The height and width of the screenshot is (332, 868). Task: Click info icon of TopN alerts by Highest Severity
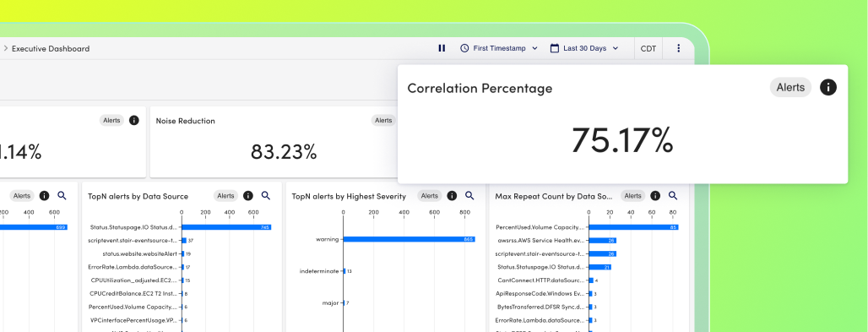pos(452,196)
